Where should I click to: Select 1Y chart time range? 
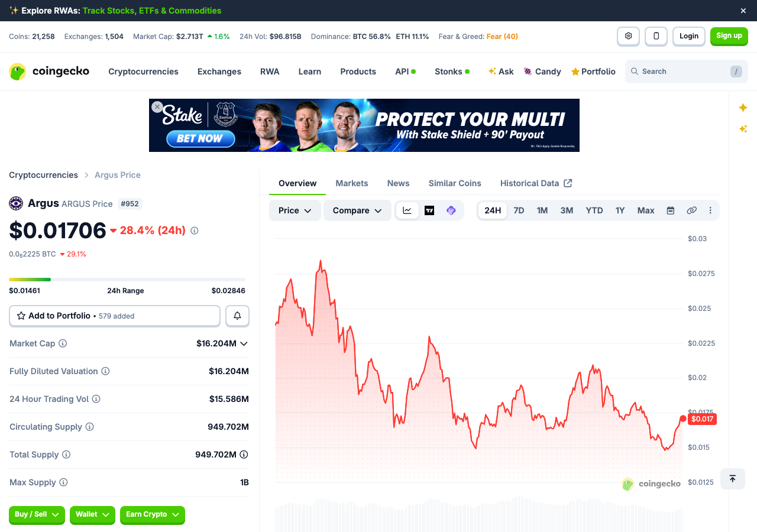pos(620,210)
